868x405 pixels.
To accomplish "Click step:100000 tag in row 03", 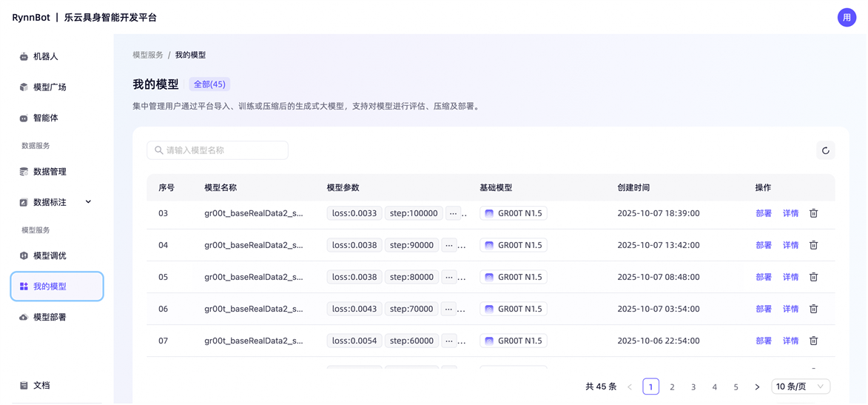I will point(414,213).
